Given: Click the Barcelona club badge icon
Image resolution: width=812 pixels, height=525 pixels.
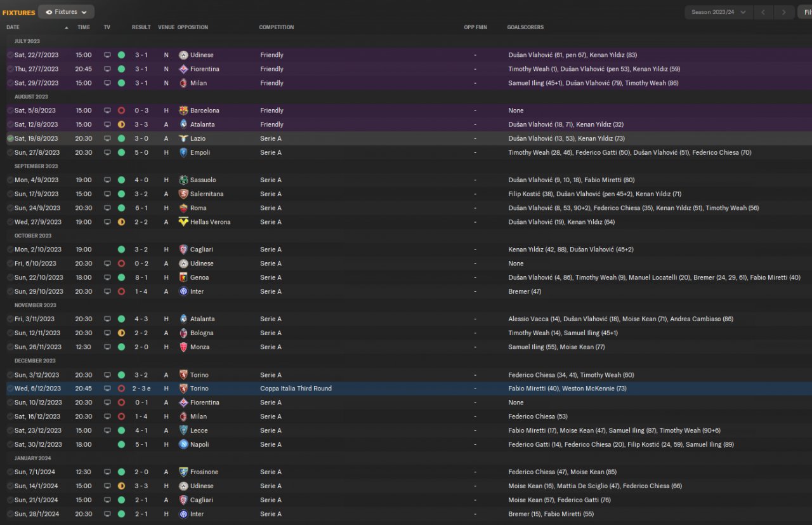Looking at the screenshot, I should coord(183,110).
